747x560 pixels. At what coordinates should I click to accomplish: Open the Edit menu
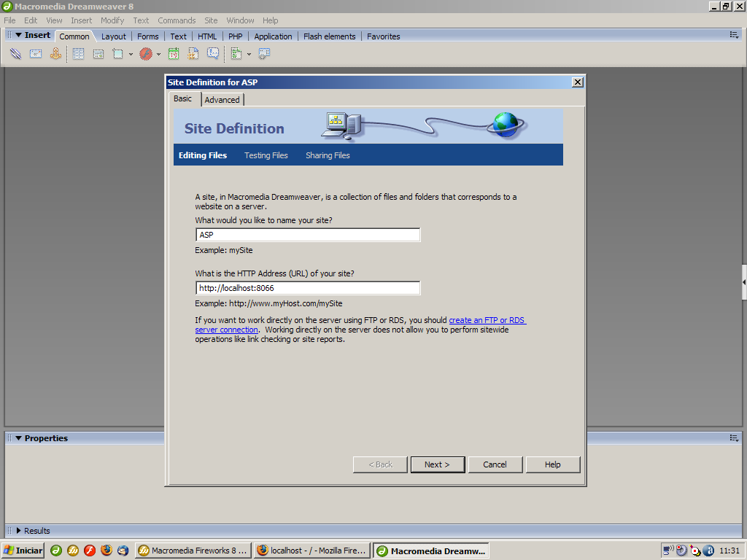[x=31, y=20]
